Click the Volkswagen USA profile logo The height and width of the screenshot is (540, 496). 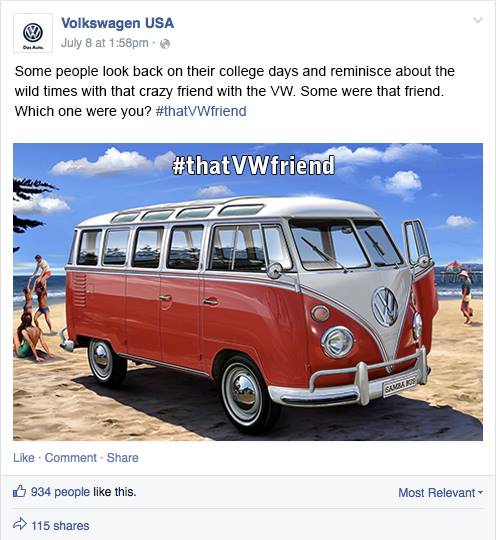click(33, 33)
